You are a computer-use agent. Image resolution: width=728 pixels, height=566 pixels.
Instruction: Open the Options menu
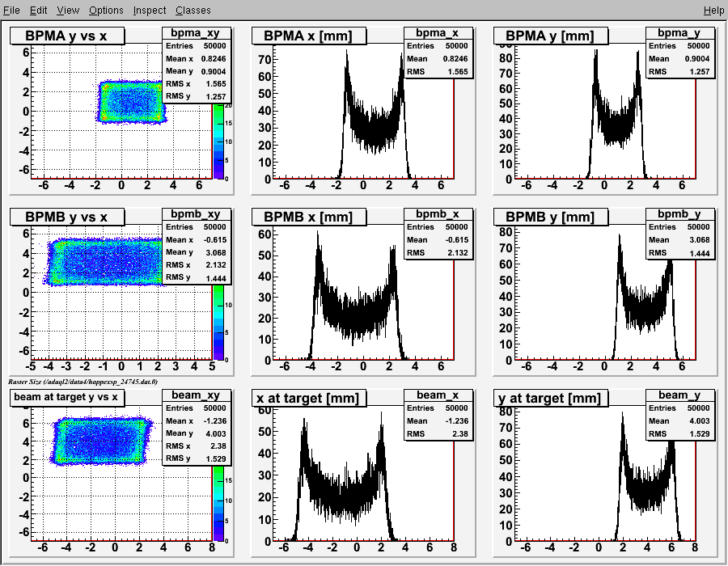point(106,11)
